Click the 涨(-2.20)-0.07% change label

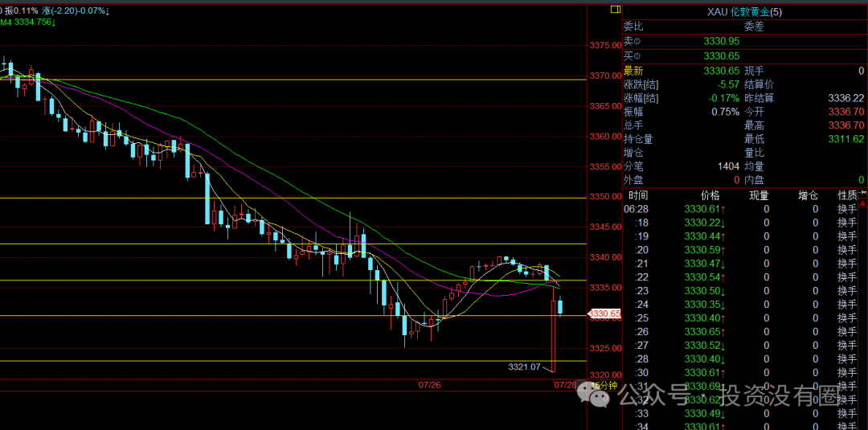point(76,11)
